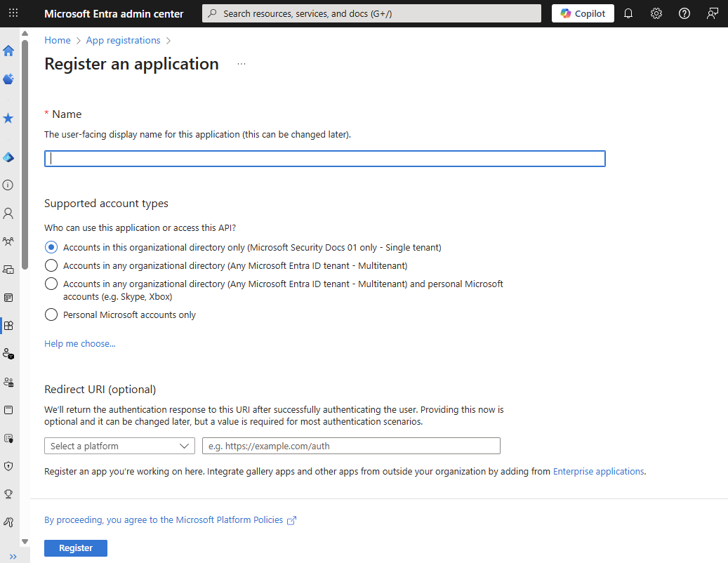This screenshot has width=728, height=563.
Task: Click the Users icon in the sidebar
Action: coord(8,213)
